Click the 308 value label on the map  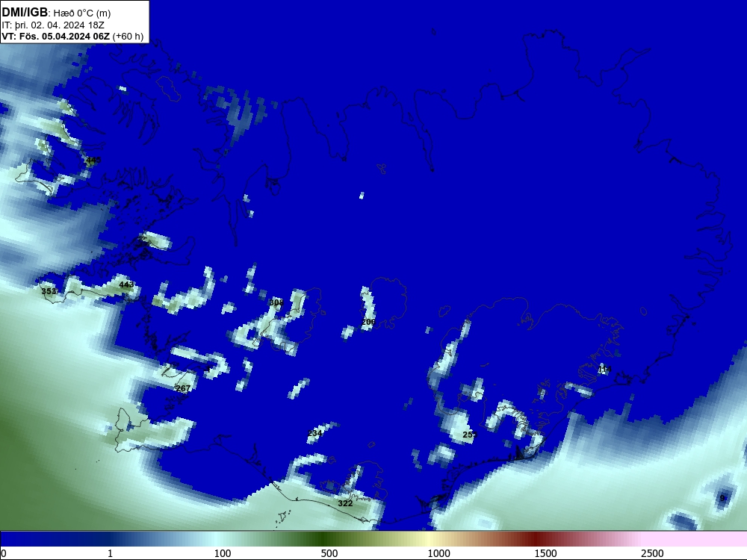276,302
